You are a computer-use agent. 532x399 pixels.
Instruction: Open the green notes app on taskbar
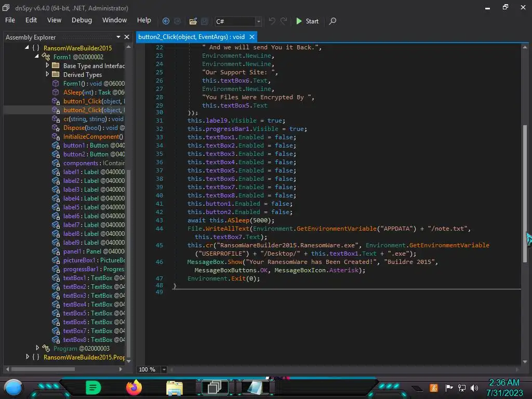94,388
